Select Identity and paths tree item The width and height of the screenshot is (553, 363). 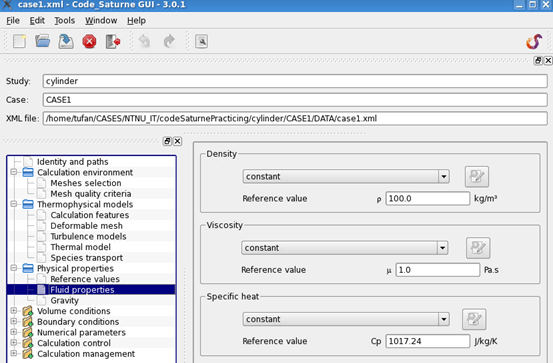point(72,162)
